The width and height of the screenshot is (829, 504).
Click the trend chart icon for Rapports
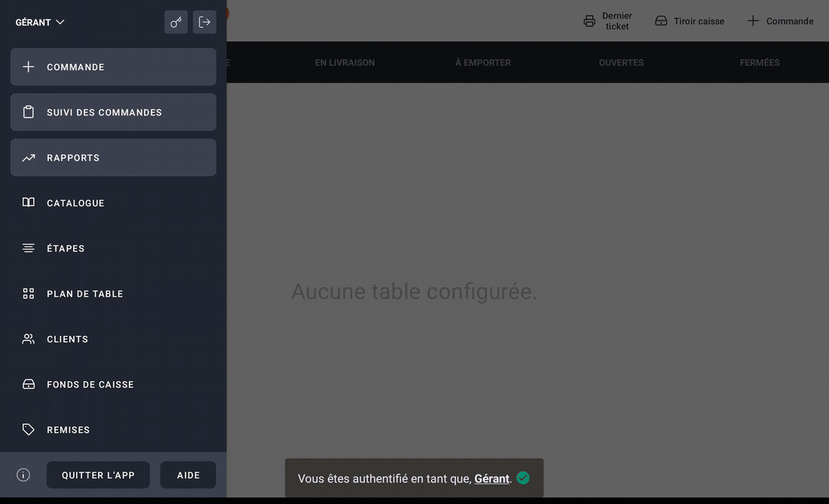tap(29, 157)
